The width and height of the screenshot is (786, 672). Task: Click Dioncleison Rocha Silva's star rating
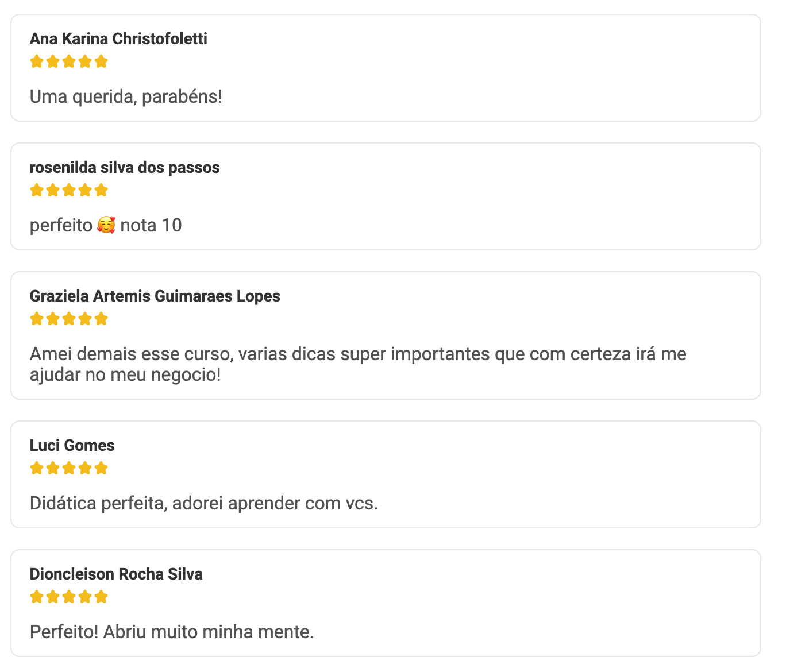[x=69, y=597]
